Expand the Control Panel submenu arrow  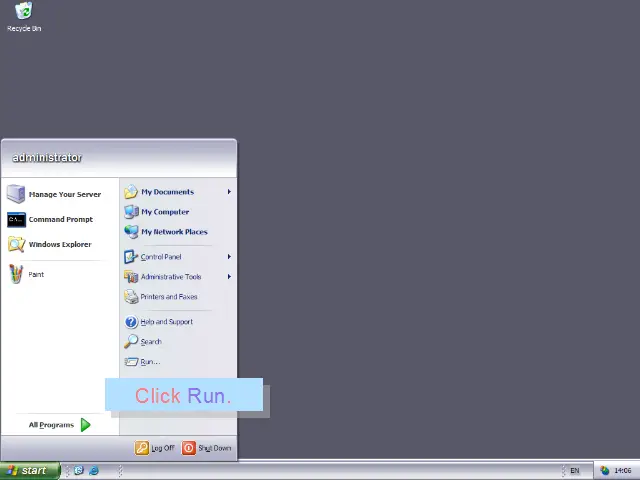(229, 257)
